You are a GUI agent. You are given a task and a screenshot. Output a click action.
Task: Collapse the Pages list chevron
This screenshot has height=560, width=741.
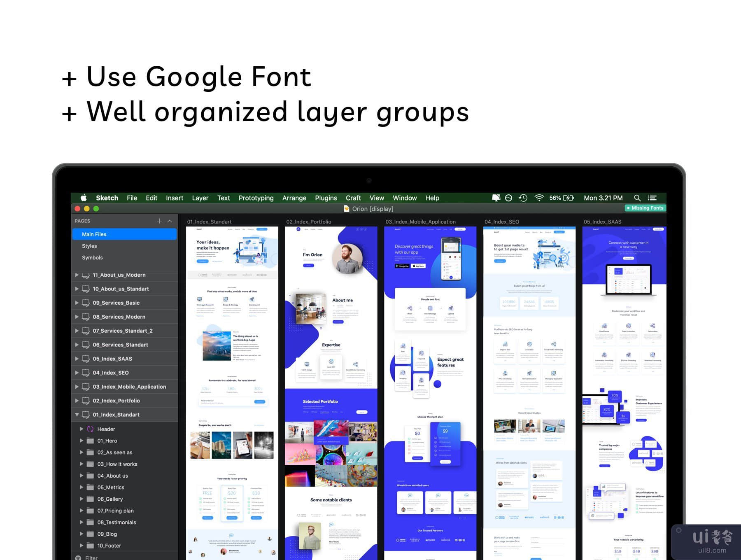pos(170,221)
